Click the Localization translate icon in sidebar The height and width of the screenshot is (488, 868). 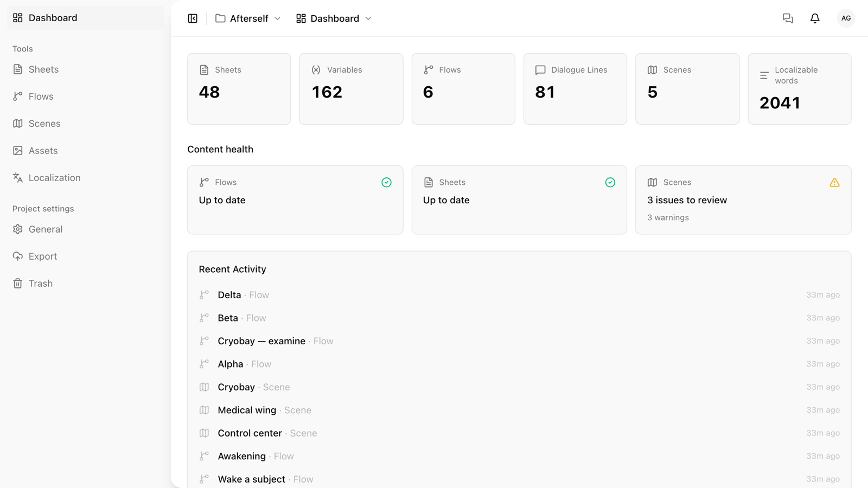18,178
